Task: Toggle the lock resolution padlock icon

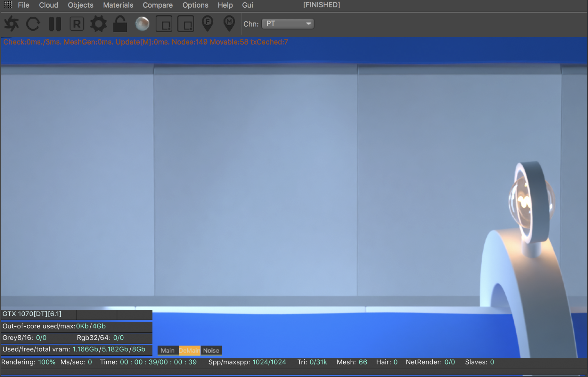Action: tap(120, 24)
